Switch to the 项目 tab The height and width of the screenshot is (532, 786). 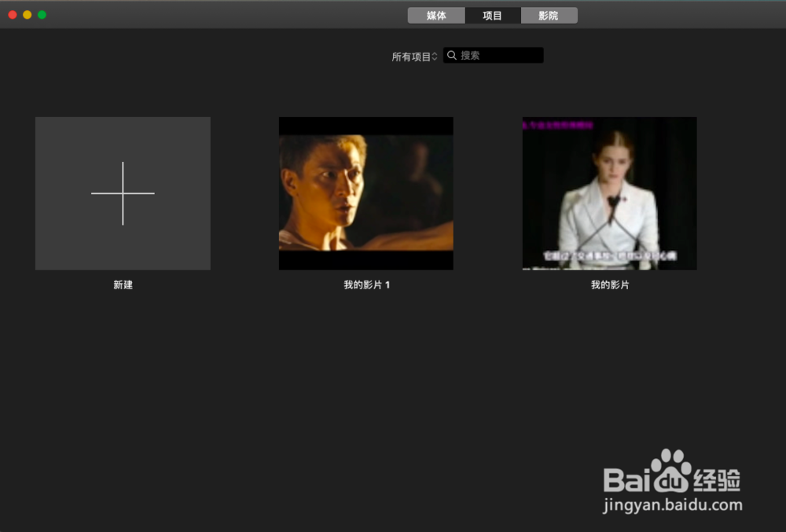[492, 16]
